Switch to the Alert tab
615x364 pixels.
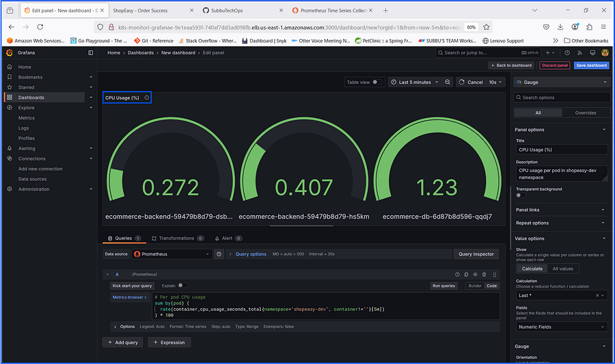(x=228, y=238)
